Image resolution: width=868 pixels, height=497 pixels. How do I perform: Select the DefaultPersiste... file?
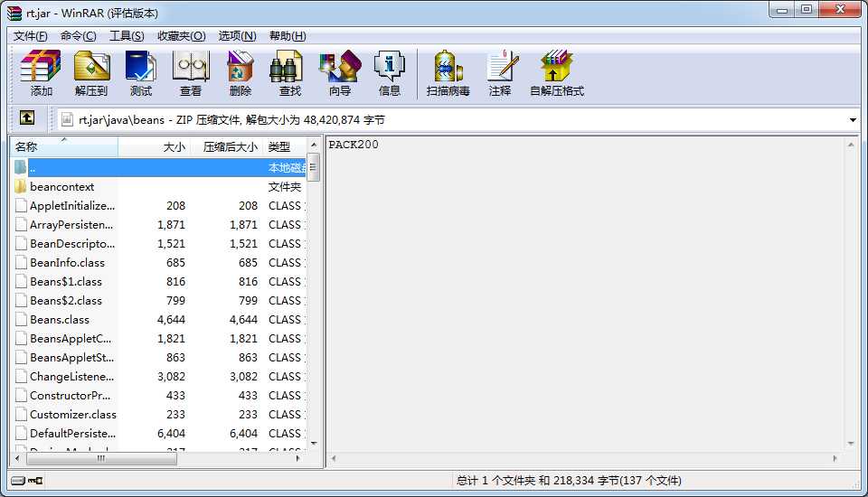pyautogui.click(x=159, y=434)
